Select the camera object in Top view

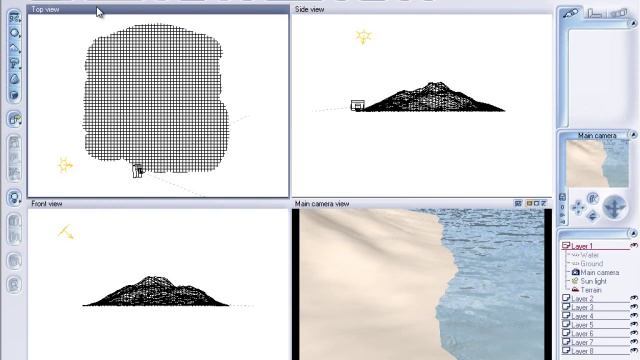(x=138, y=171)
